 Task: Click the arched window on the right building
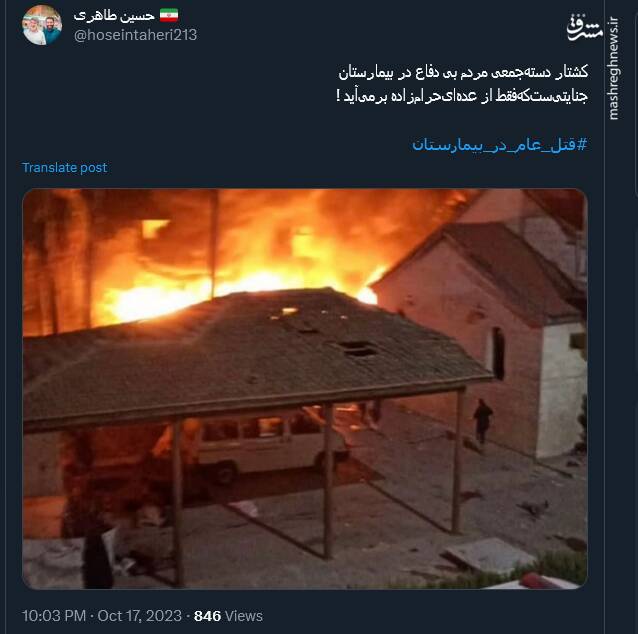point(498,353)
